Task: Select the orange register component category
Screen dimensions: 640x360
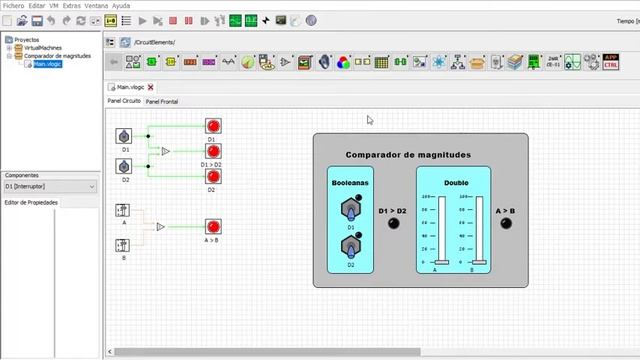Action: point(190,62)
